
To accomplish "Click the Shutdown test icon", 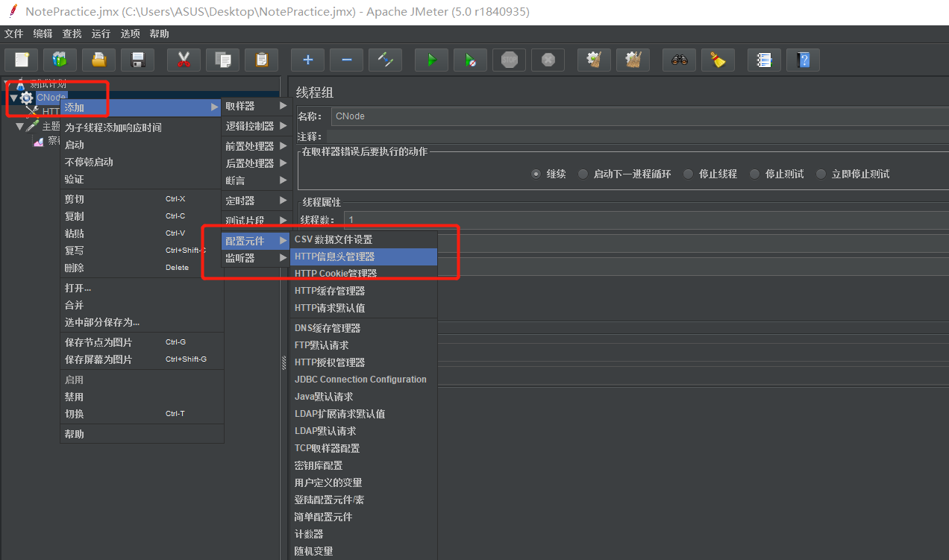I will click(548, 60).
